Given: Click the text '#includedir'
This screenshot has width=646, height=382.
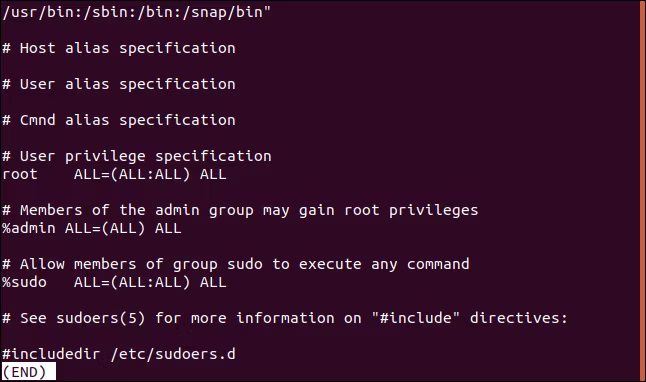Looking at the screenshot, I should point(51,354).
